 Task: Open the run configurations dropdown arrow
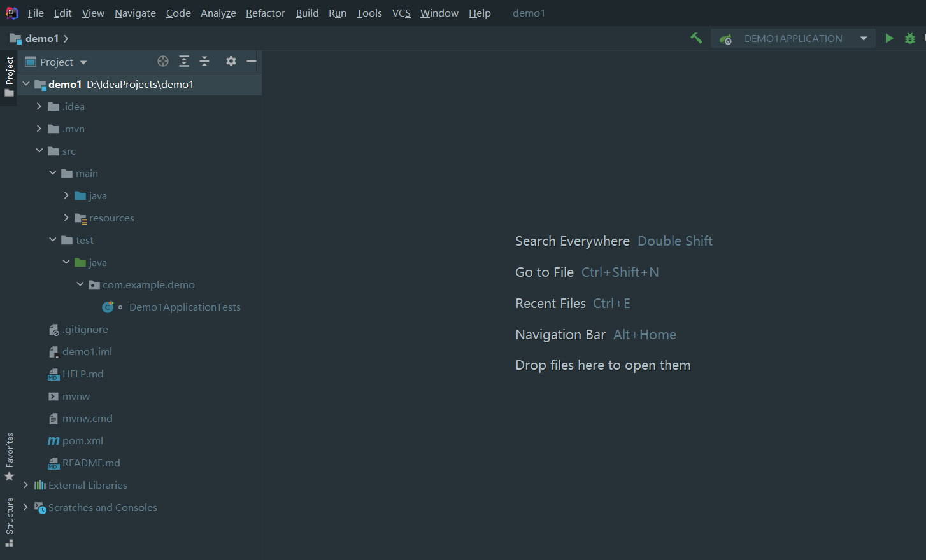tap(864, 38)
